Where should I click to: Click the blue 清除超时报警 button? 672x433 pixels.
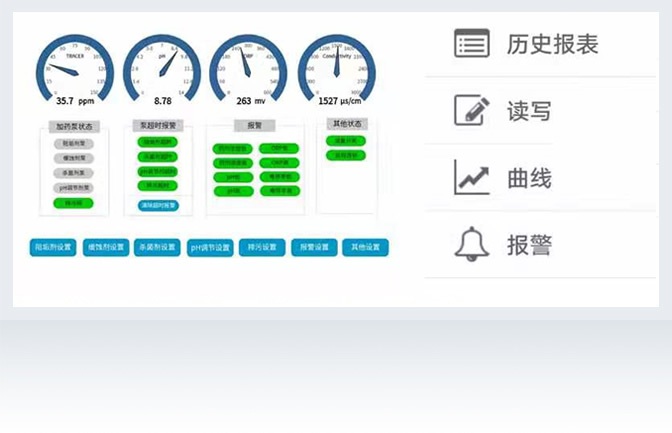coord(159,205)
